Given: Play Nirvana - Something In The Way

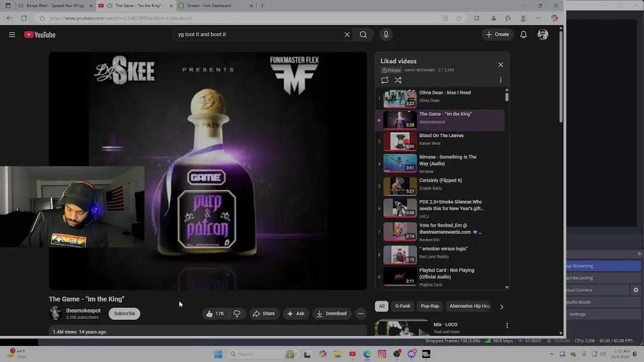Looking at the screenshot, I should coord(440,164).
